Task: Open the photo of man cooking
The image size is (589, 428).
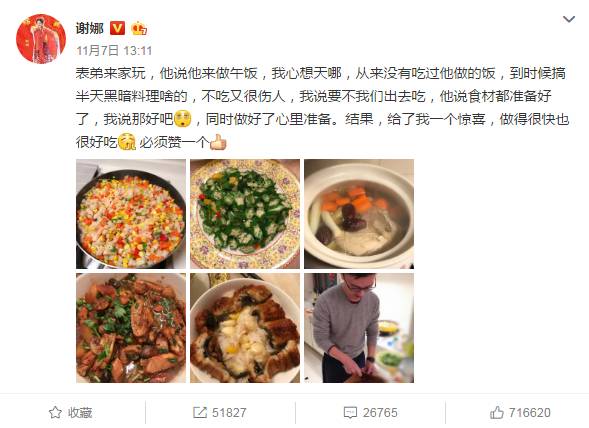Action: tap(359, 328)
